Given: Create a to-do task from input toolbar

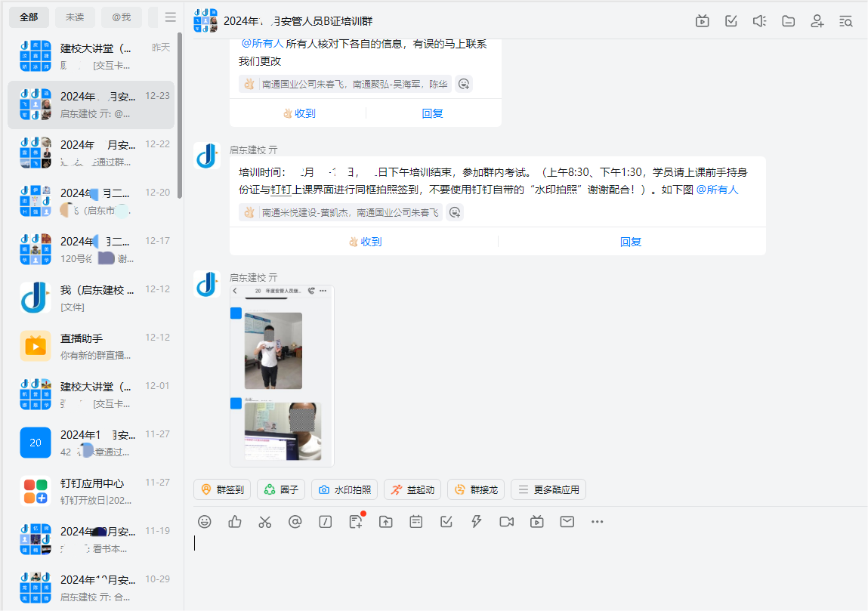Looking at the screenshot, I should pos(446,521).
